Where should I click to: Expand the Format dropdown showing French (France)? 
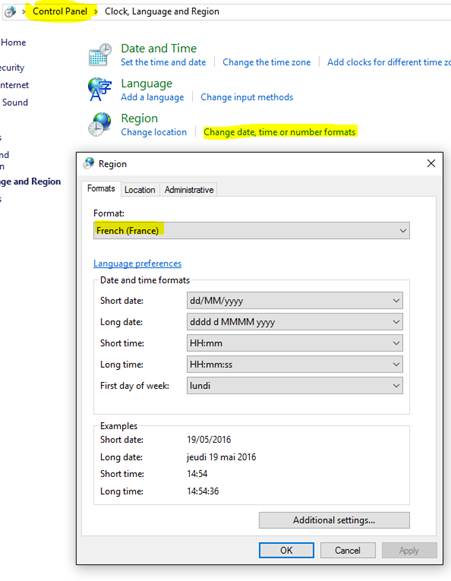point(251,230)
